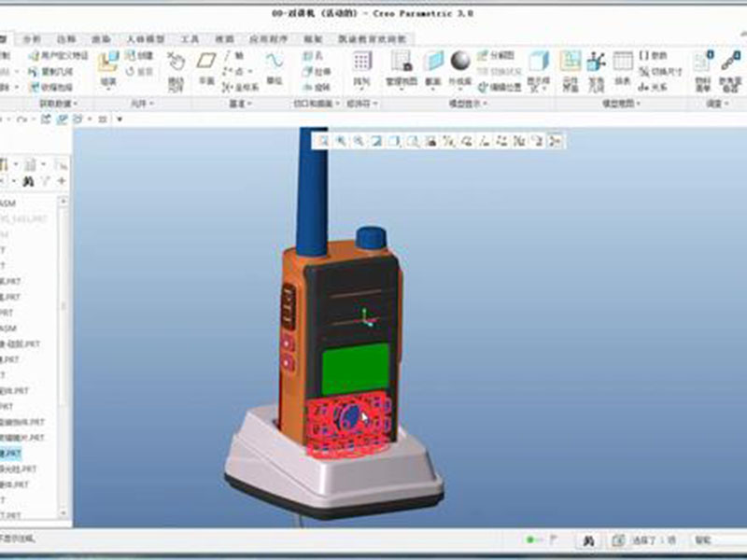Click the green screen on the radio model
747x560 pixels.
click(356, 368)
